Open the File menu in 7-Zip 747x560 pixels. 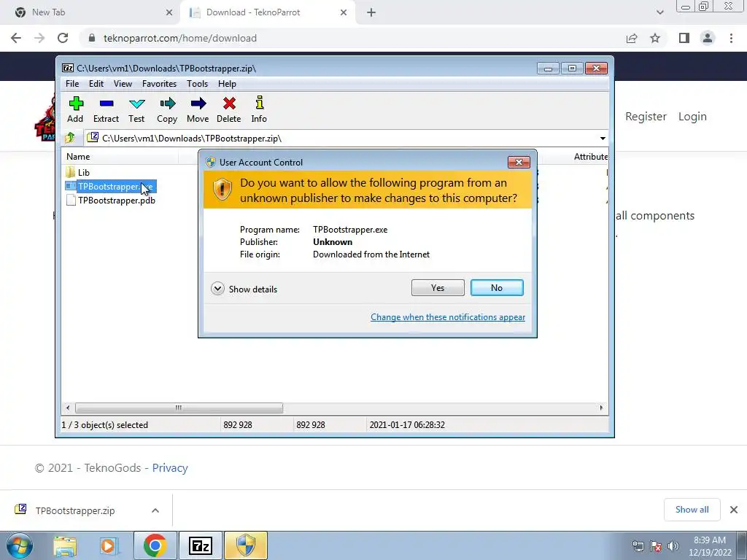[x=72, y=84]
